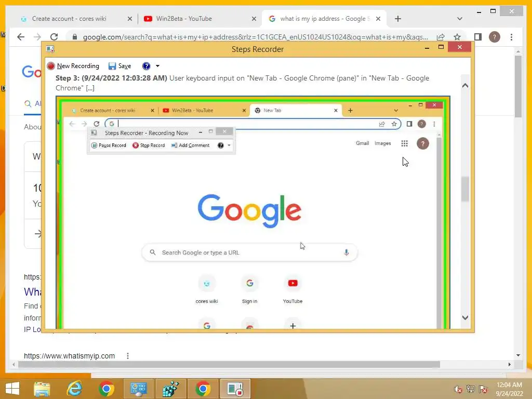Close the cores wiki tab

coord(129,19)
